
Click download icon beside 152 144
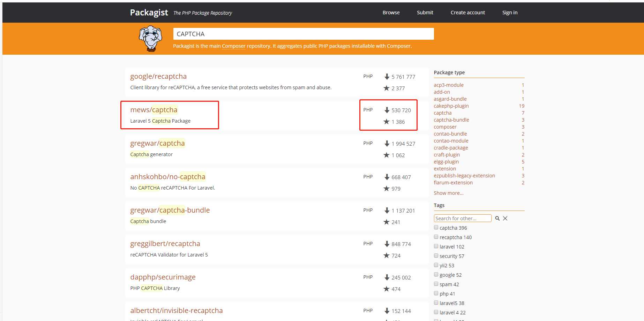[387, 311]
